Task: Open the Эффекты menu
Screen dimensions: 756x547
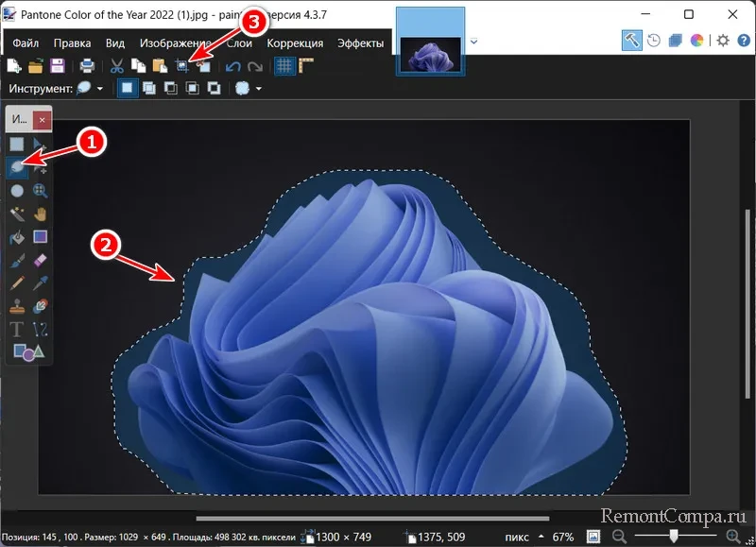Action: tap(361, 43)
